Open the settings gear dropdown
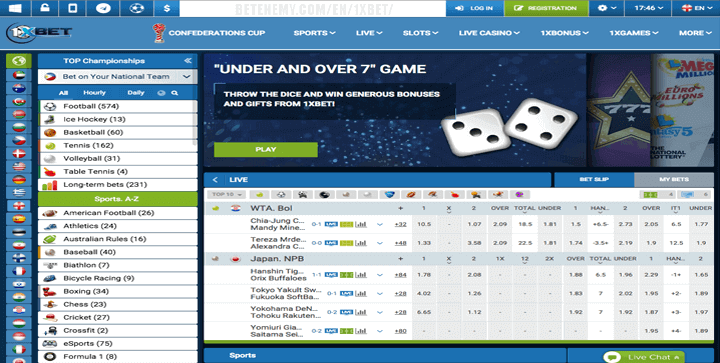This screenshot has width=720, height=363. (607, 8)
